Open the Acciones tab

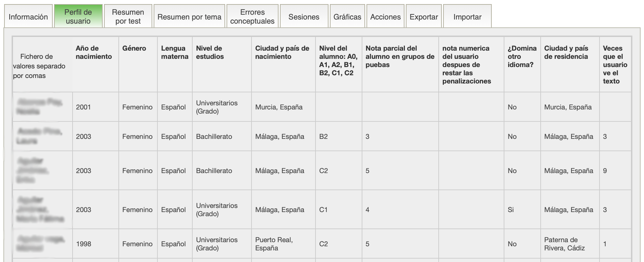point(385,17)
